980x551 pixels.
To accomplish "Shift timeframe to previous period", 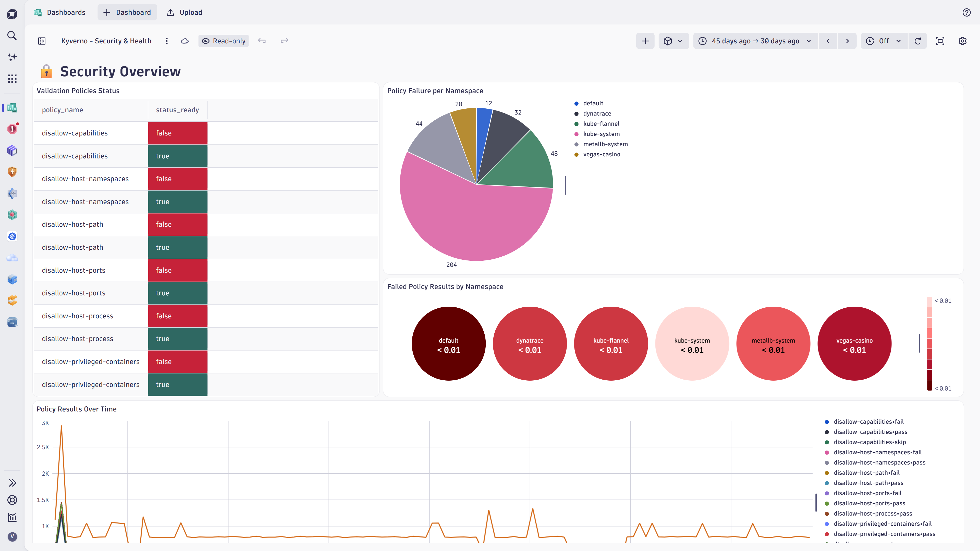I will click(827, 41).
